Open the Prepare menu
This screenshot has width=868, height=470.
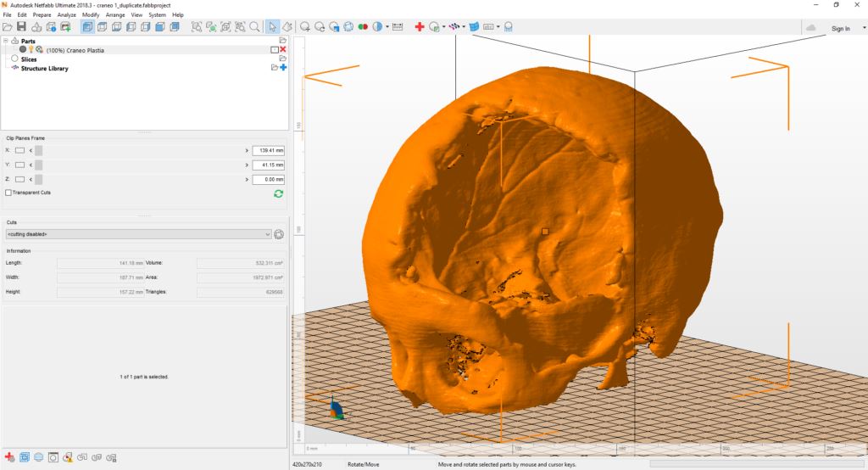tap(42, 15)
